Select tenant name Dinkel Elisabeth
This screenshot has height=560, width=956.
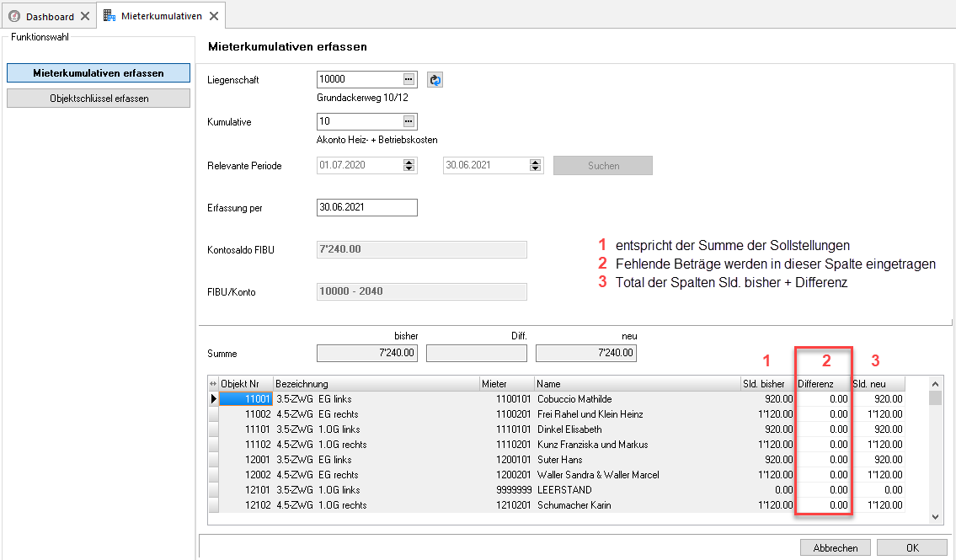pyautogui.click(x=569, y=429)
